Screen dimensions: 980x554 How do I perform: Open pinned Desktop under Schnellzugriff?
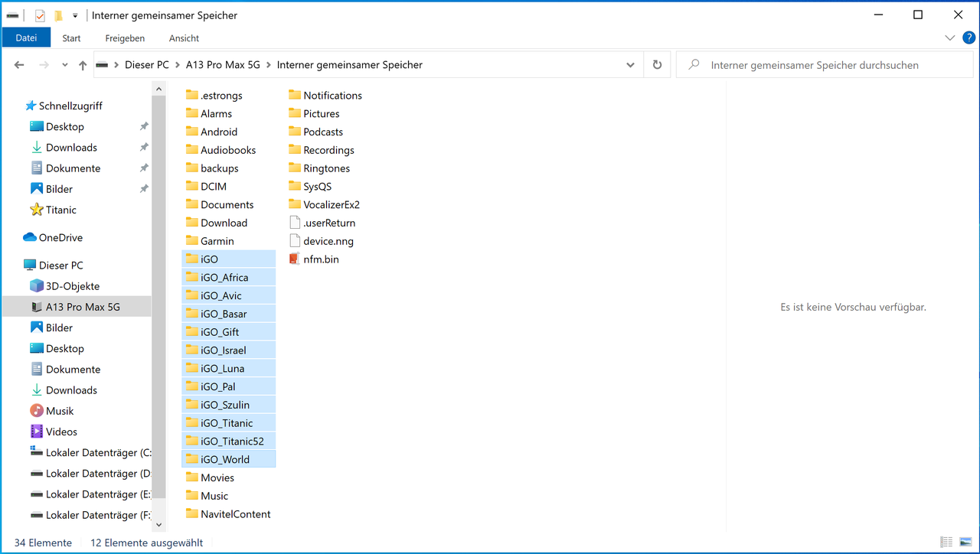click(65, 126)
